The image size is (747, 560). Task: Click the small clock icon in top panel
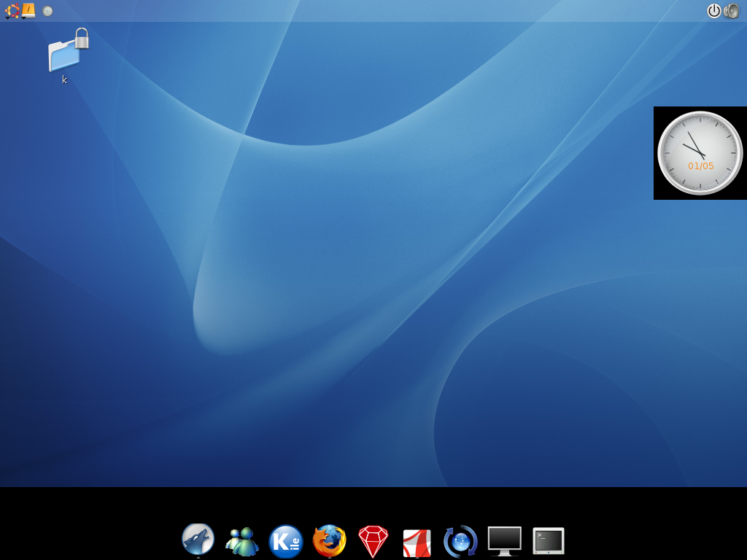47,11
